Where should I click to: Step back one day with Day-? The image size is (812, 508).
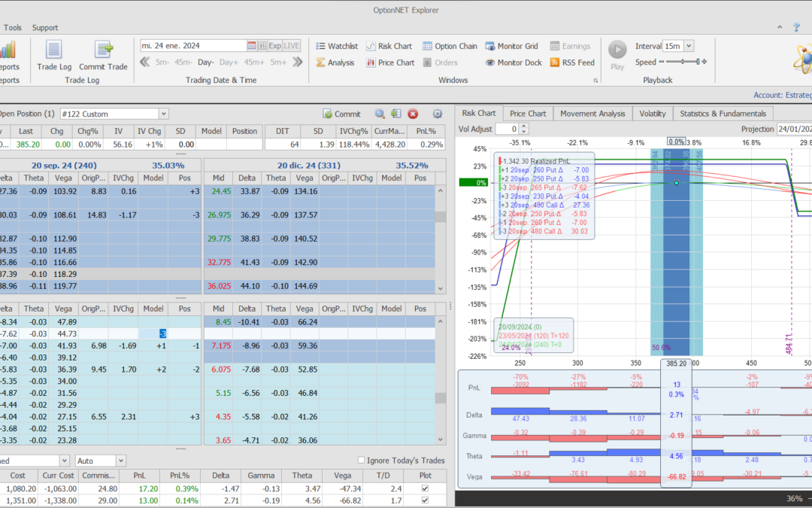(x=206, y=62)
